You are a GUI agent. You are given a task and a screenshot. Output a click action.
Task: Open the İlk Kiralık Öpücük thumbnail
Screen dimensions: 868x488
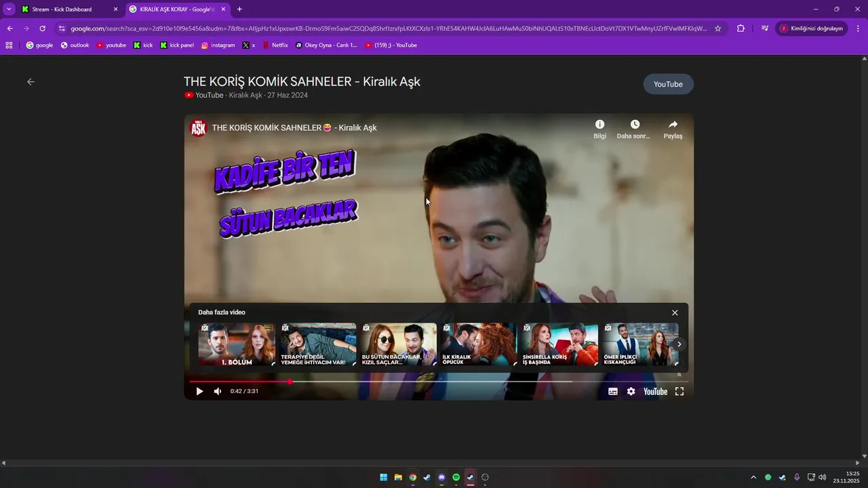pyautogui.click(x=479, y=344)
